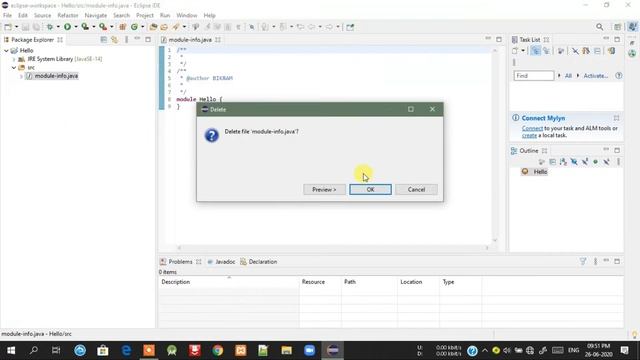Click the Open Perspective icon
The width and height of the screenshot is (640, 360).
[x=618, y=27]
